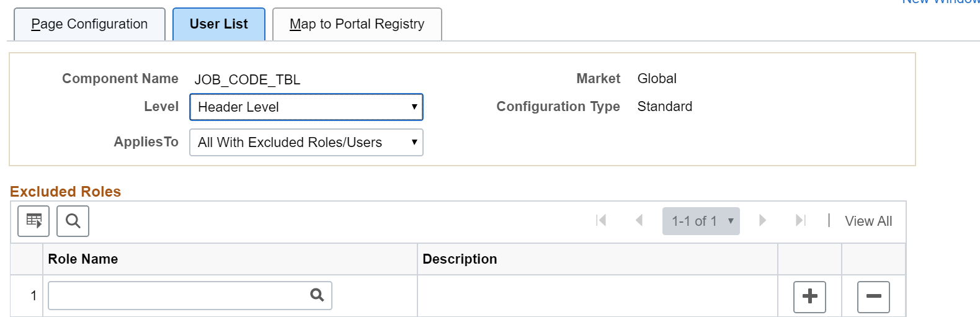
Task: Click the Level label
Action: point(161,106)
